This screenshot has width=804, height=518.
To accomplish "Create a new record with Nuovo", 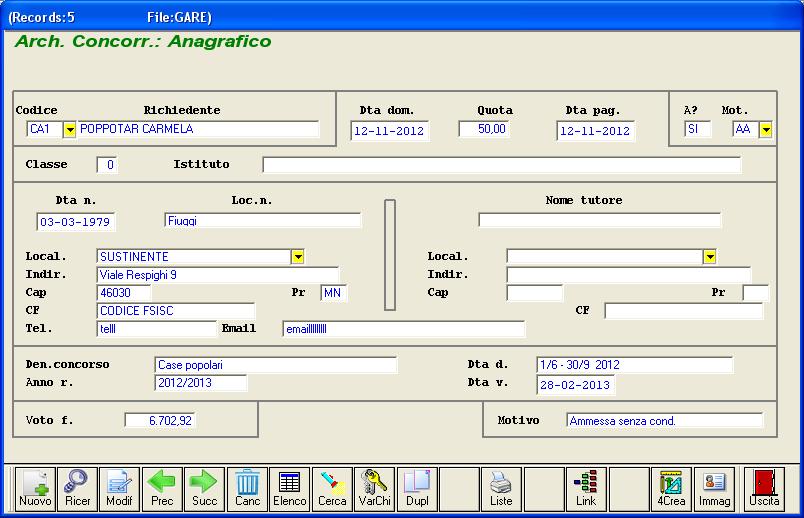I will pos(35,489).
